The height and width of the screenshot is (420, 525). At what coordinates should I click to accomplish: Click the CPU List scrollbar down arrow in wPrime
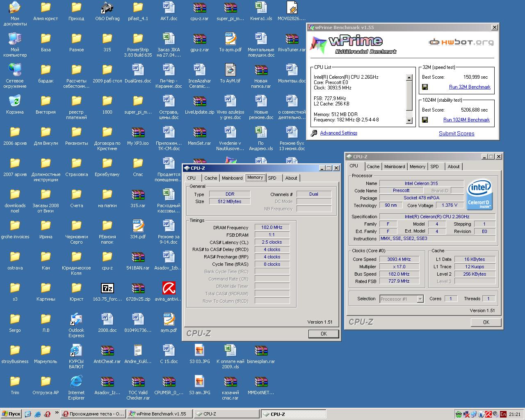[409, 121]
